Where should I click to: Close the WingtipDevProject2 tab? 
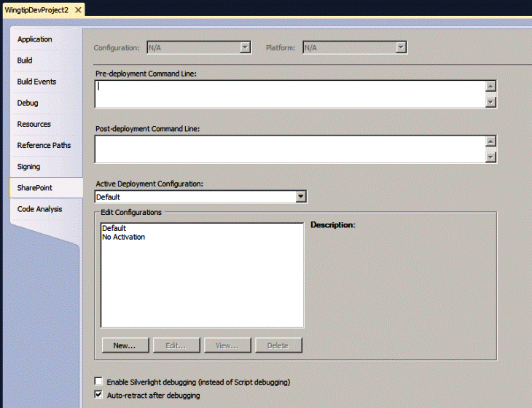tap(78, 10)
